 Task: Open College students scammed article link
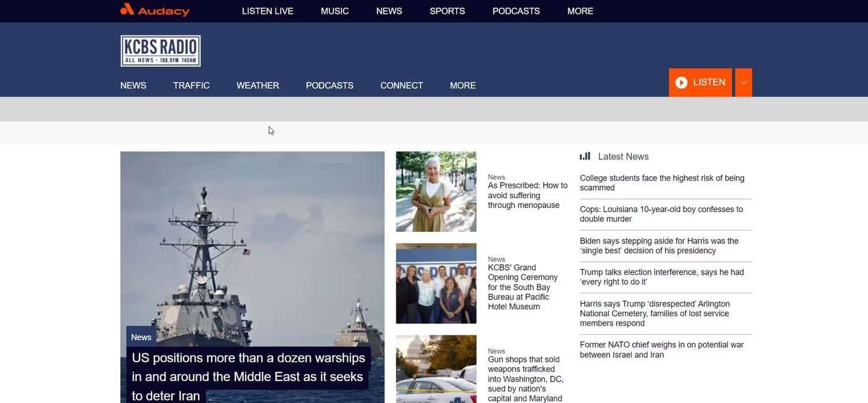click(x=661, y=183)
